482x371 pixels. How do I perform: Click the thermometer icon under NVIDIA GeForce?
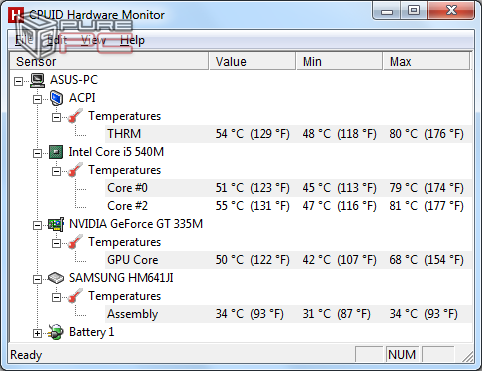pos(75,242)
